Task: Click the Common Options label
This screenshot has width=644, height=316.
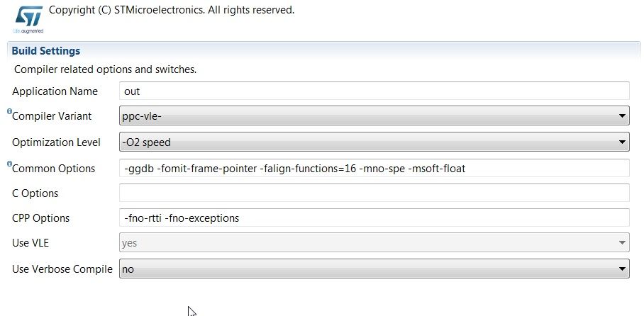Action: [x=53, y=169]
